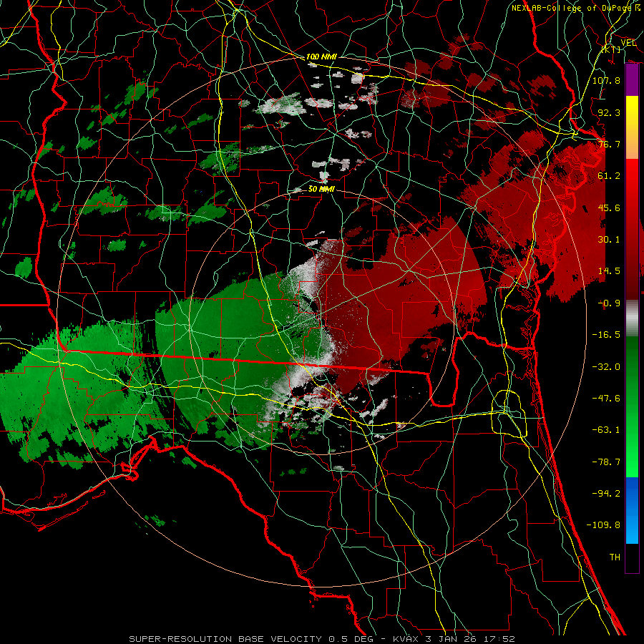Click the TH threshold label on legend
This screenshot has width=644, height=644.
click(615, 557)
